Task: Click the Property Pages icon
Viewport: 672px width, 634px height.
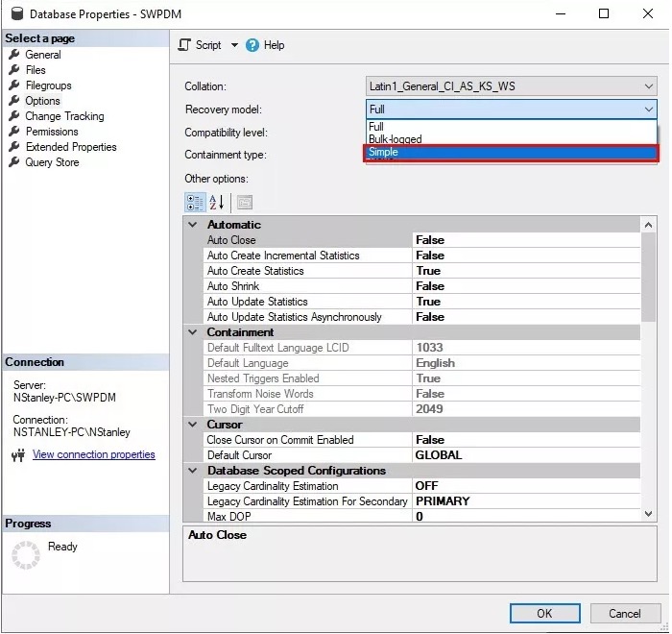Action: pos(245,203)
